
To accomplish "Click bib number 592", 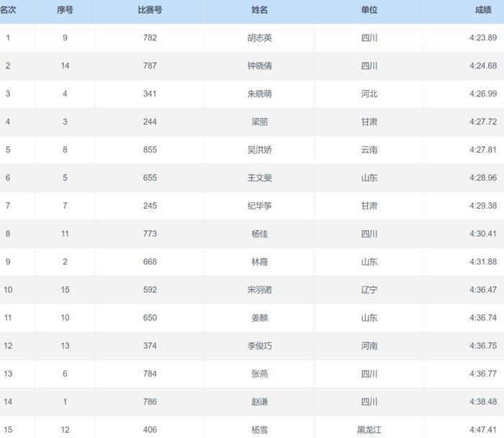I will [150, 290].
